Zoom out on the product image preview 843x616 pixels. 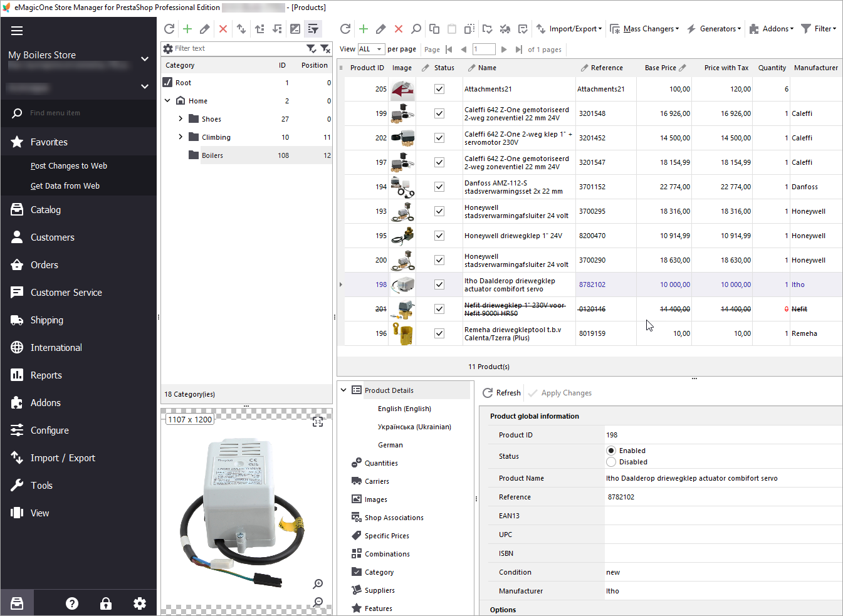318,602
